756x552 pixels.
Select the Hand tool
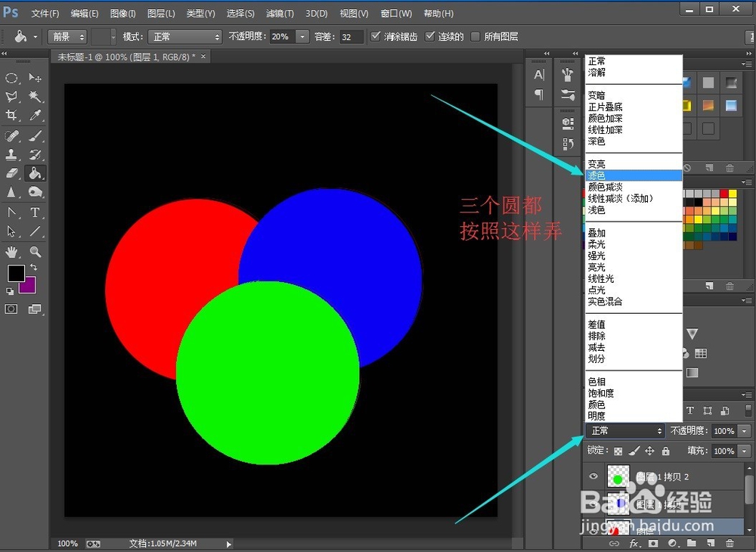11,252
